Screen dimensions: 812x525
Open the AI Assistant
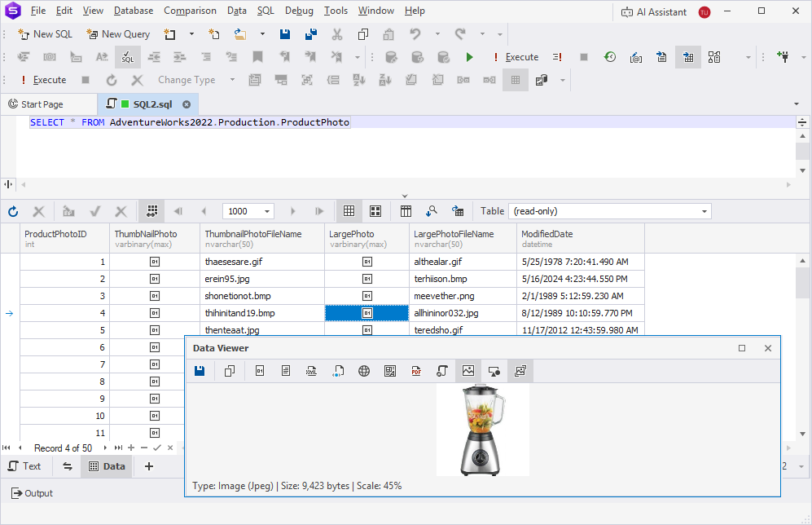[x=653, y=11]
